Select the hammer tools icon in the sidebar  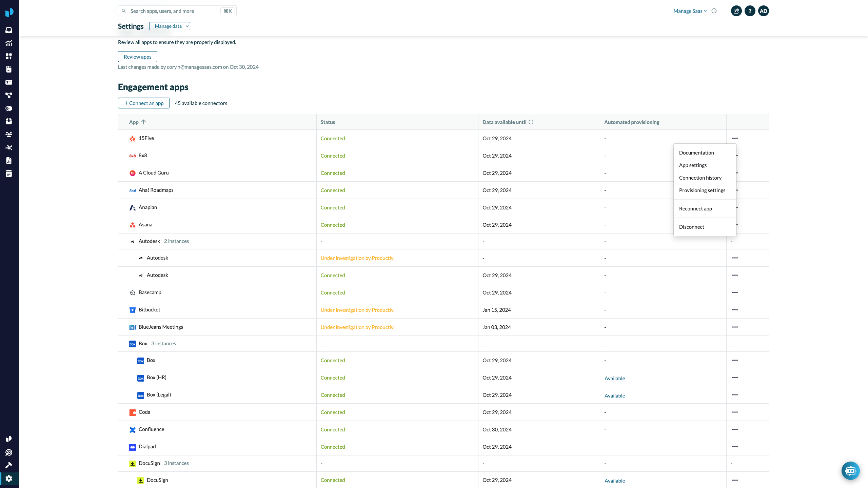[9, 465]
